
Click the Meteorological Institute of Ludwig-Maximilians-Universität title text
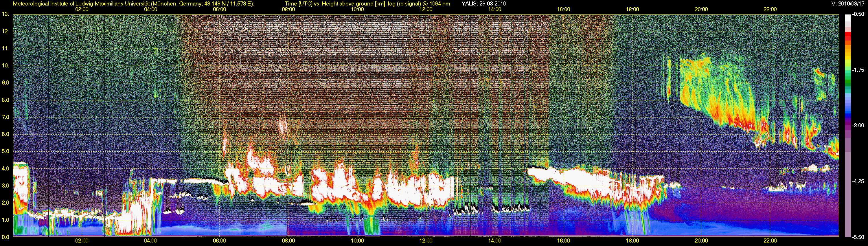[x=81, y=4]
